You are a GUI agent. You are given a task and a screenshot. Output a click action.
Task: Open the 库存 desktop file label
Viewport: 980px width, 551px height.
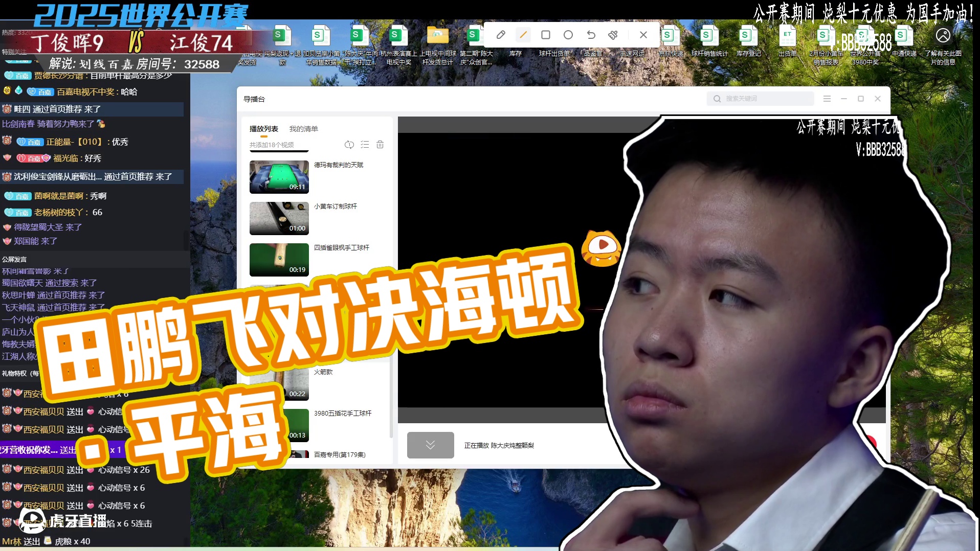click(516, 53)
